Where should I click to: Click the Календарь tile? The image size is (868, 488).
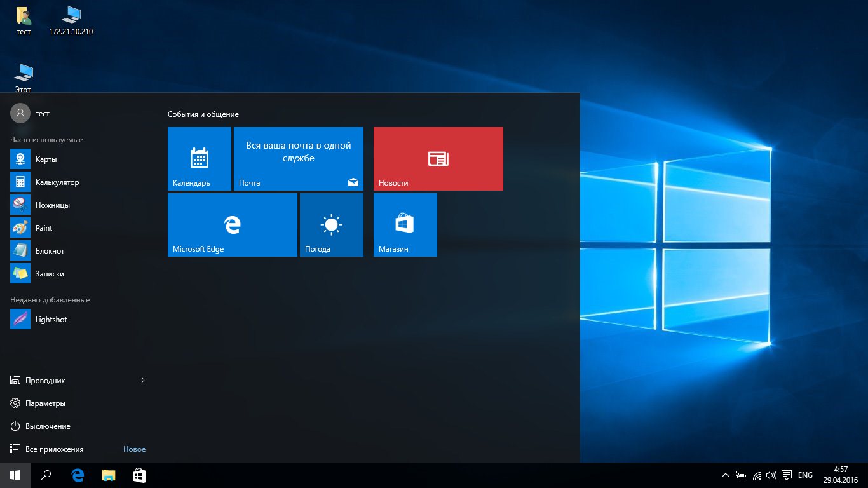coord(200,159)
